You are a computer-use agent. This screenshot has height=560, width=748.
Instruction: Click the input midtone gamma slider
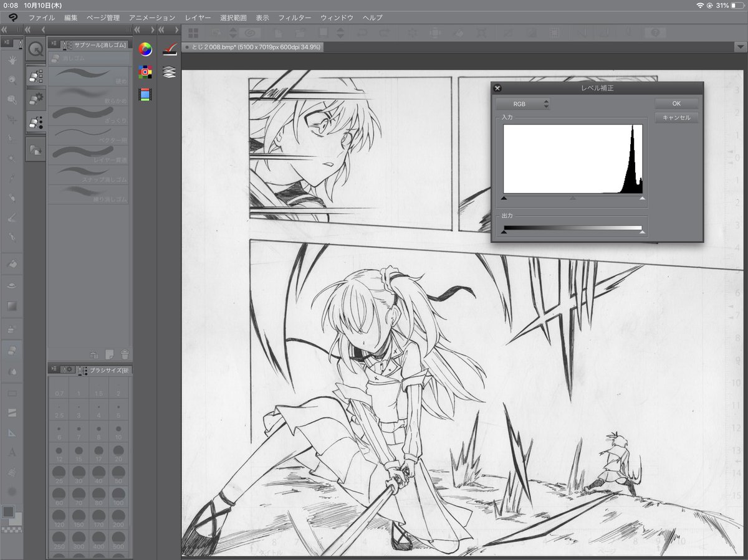point(573,197)
